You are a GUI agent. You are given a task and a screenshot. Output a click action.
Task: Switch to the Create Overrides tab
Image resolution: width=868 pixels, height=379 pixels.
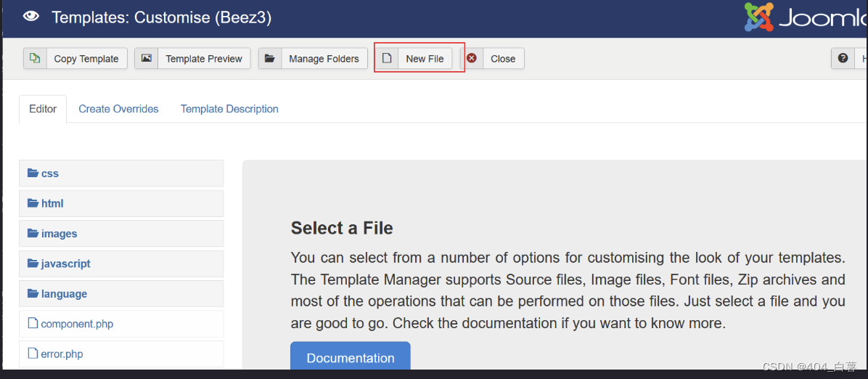click(118, 109)
